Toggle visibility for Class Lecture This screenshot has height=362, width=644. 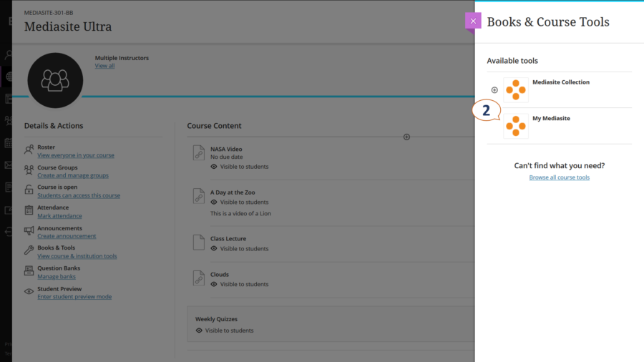(x=240, y=249)
